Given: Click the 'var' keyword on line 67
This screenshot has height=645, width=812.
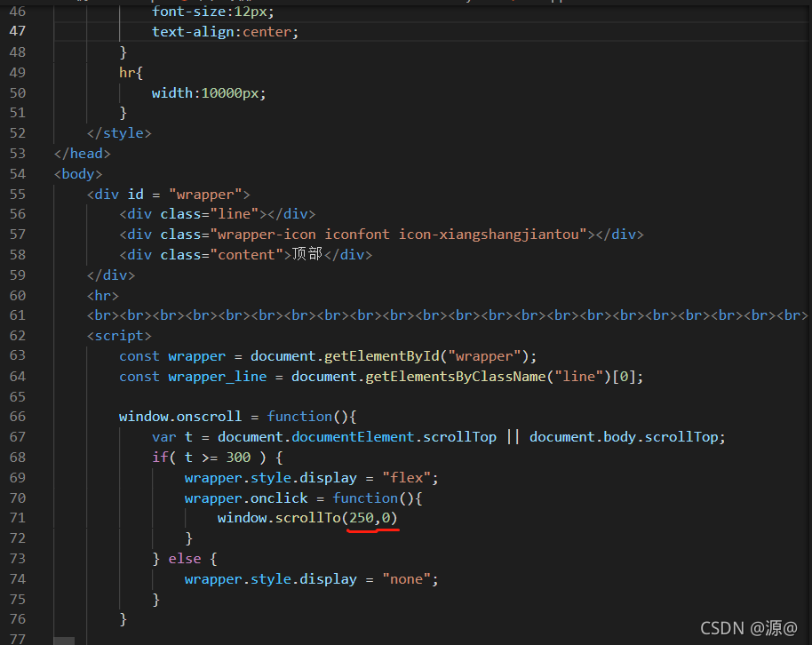Looking at the screenshot, I should (x=164, y=437).
